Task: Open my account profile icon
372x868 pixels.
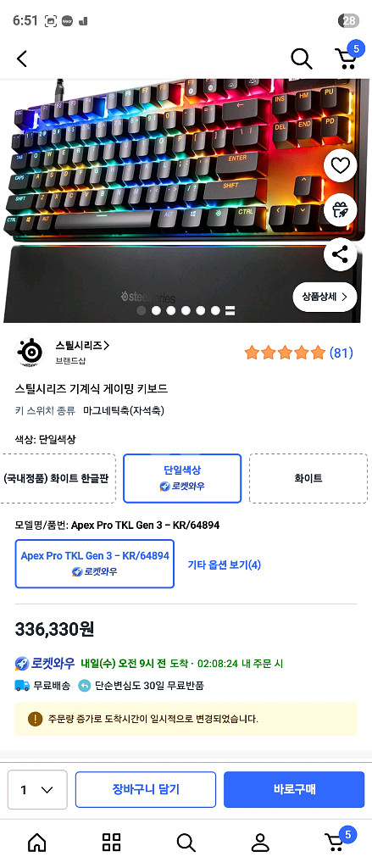Action: (x=259, y=842)
